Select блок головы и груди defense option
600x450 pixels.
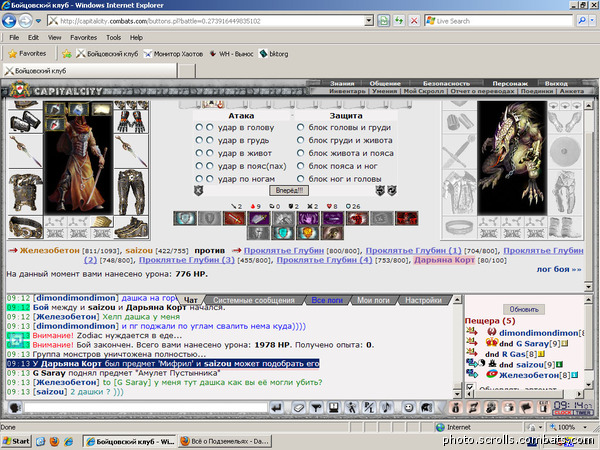[301, 127]
